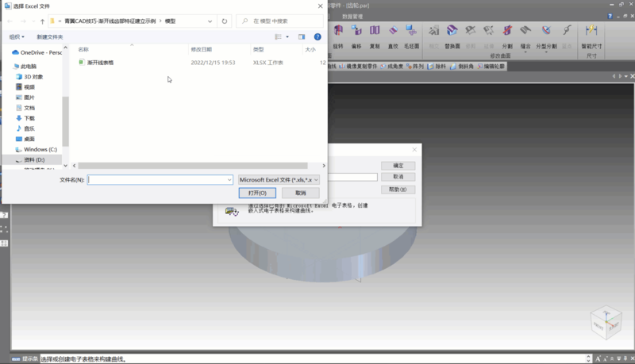Expand the 组织 (Organize) dropdown menu
The image size is (635, 364).
(x=17, y=36)
